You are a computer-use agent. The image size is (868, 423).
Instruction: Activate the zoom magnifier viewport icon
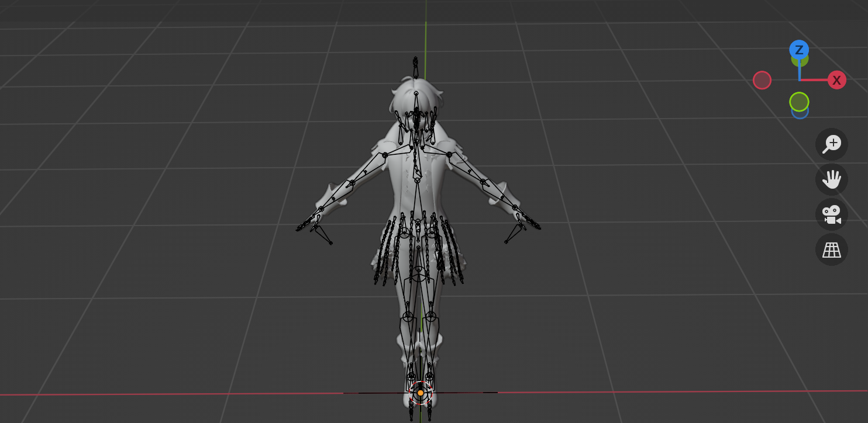pos(831,144)
